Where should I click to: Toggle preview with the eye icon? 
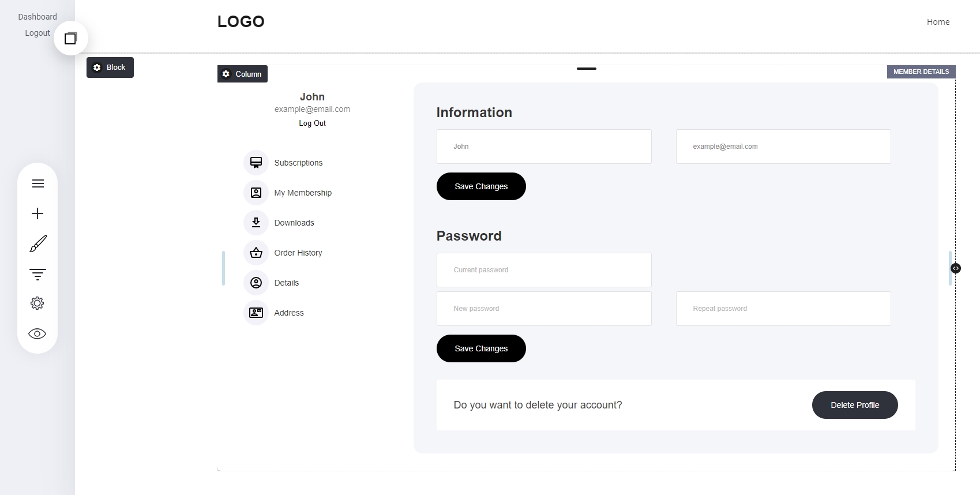tap(37, 334)
